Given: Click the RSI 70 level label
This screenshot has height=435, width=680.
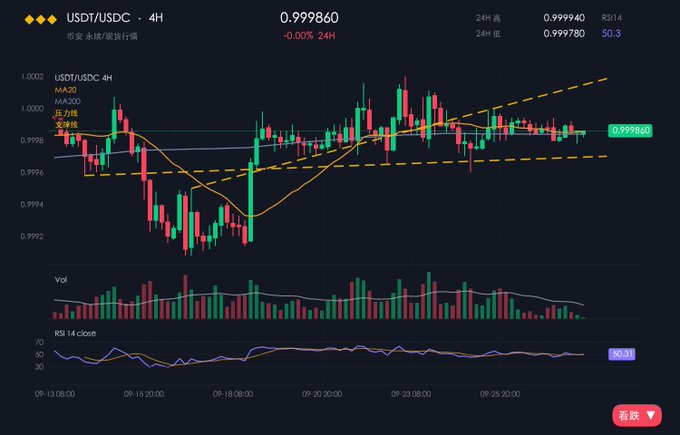Looking at the screenshot, I should click(x=39, y=343).
